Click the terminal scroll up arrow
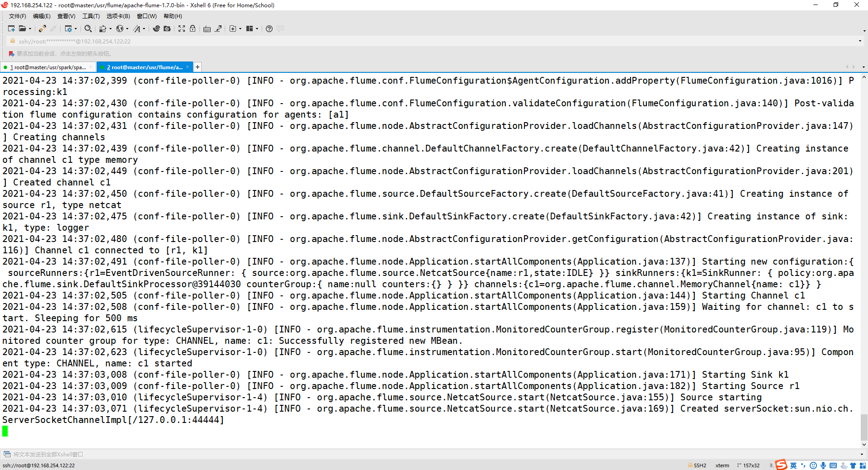Screen dimensions: 868x470 click(x=864, y=77)
